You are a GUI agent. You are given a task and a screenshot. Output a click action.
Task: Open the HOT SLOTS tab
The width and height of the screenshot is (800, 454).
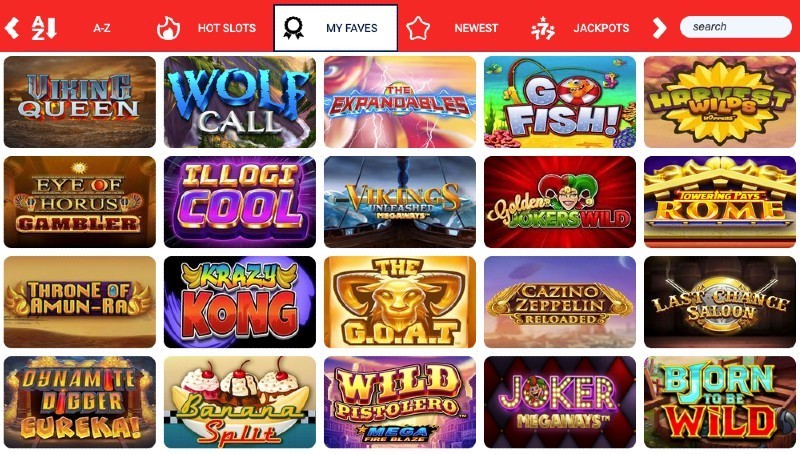(x=227, y=28)
